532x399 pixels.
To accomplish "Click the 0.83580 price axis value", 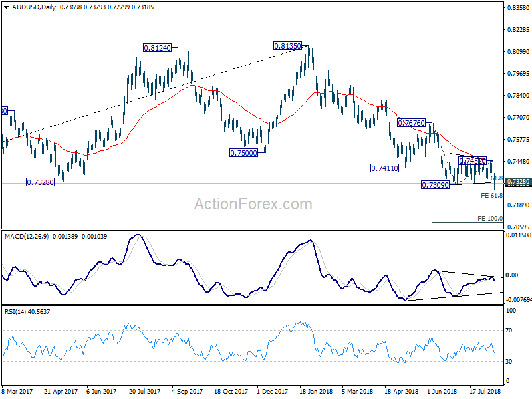I will (x=518, y=8).
